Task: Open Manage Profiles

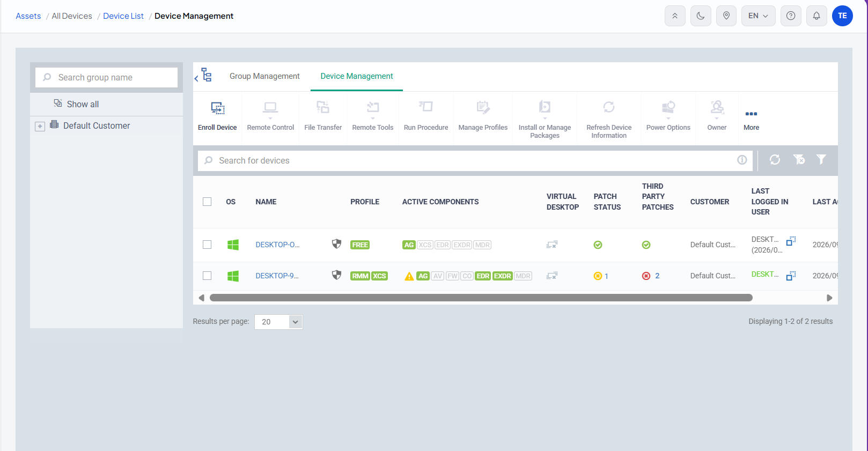Action: pyautogui.click(x=483, y=116)
